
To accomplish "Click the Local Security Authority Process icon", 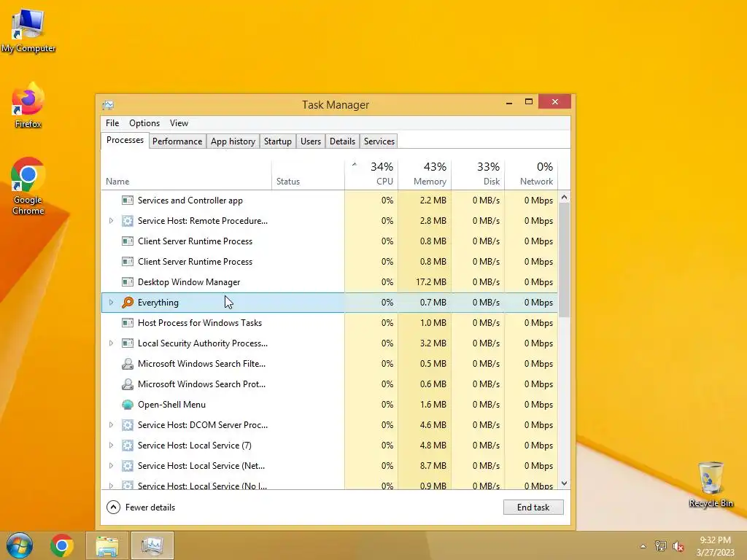I will coord(127,343).
